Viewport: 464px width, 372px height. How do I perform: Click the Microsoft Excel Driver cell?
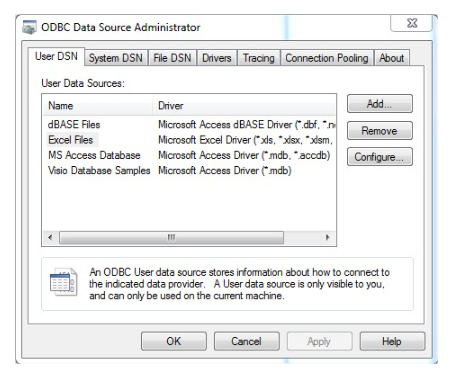pyautogui.click(x=246, y=140)
